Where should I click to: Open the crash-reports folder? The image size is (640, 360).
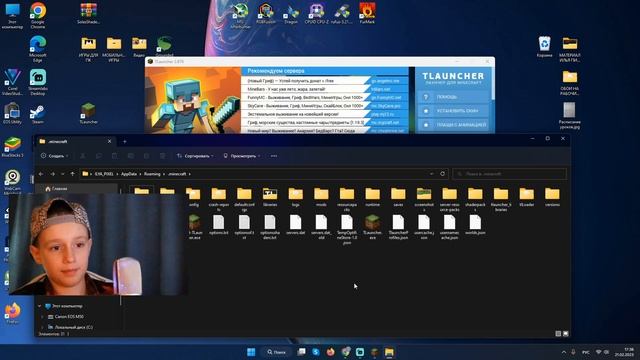point(219,199)
